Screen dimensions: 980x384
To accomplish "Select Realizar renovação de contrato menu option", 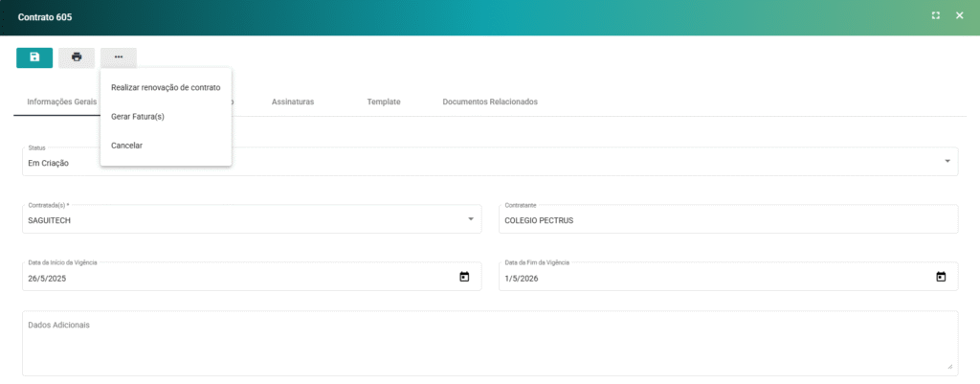I will pyautogui.click(x=166, y=87).
